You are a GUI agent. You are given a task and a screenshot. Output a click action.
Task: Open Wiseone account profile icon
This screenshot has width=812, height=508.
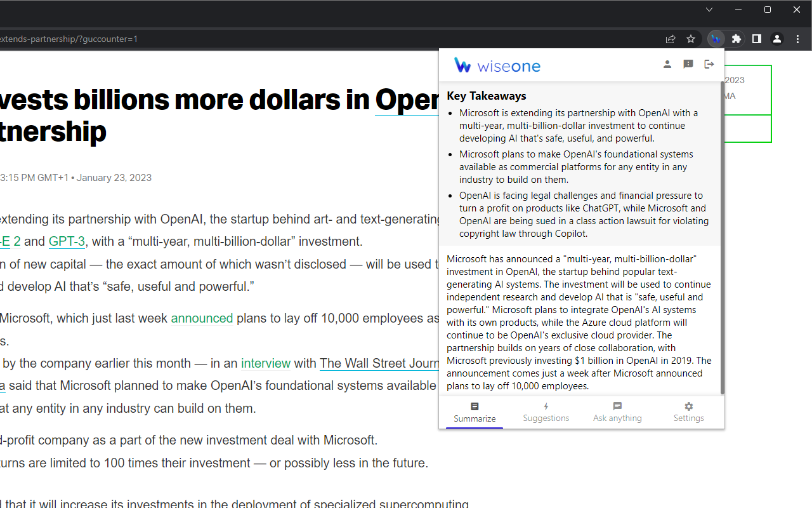pyautogui.click(x=667, y=64)
